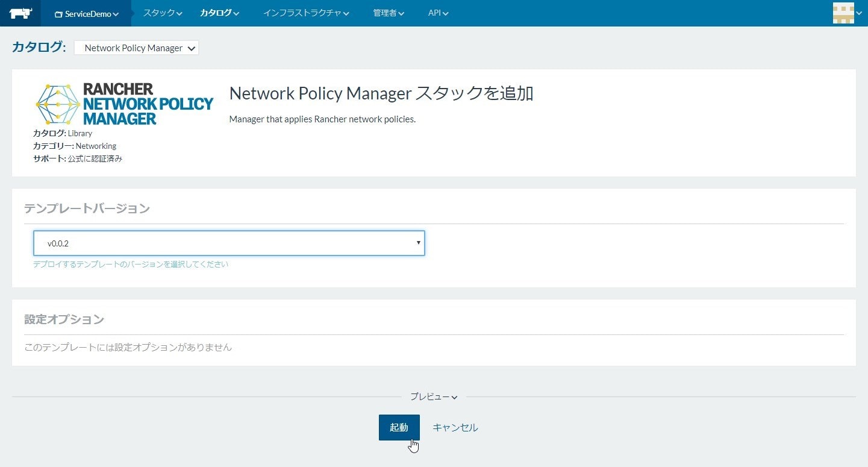Click the Rancher Network Policy Manager logo

click(125, 104)
